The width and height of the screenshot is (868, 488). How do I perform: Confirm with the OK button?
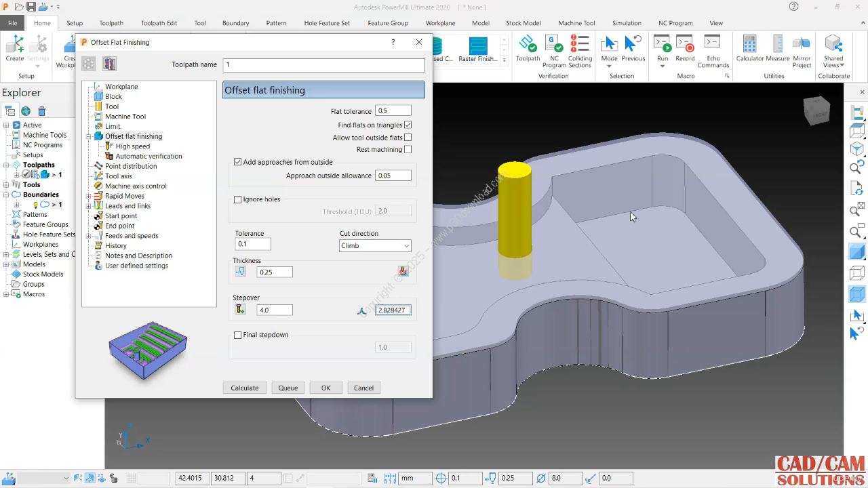[x=325, y=388]
